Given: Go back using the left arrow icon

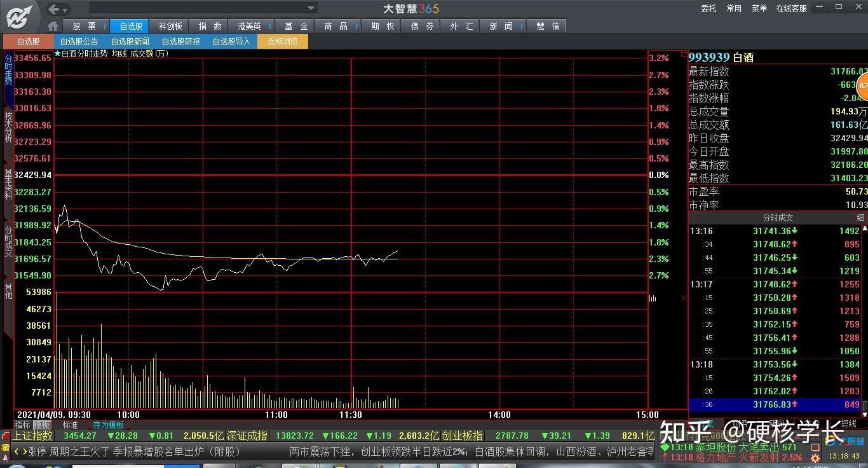Looking at the screenshot, I should pos(54,9).
